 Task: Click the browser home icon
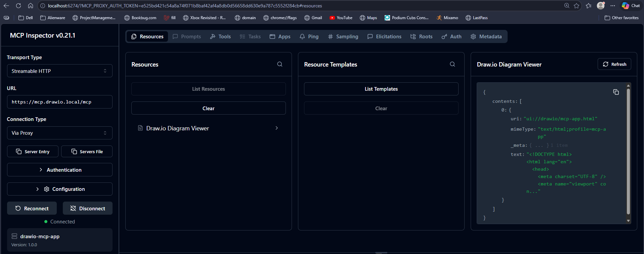coord(31,6)
